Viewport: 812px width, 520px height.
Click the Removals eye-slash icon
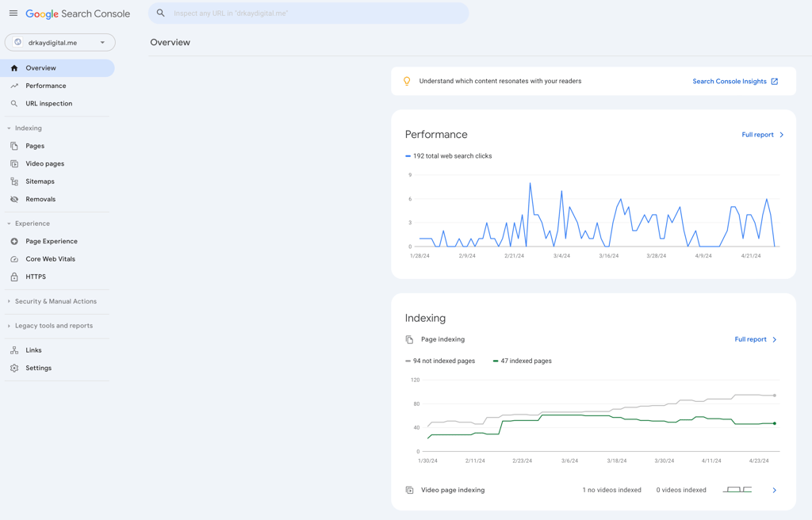[14, 200]
